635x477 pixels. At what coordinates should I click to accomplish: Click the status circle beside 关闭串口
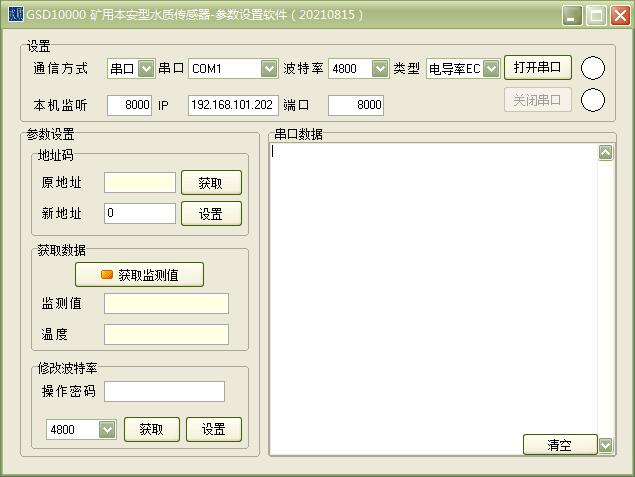tap(592, 100)
